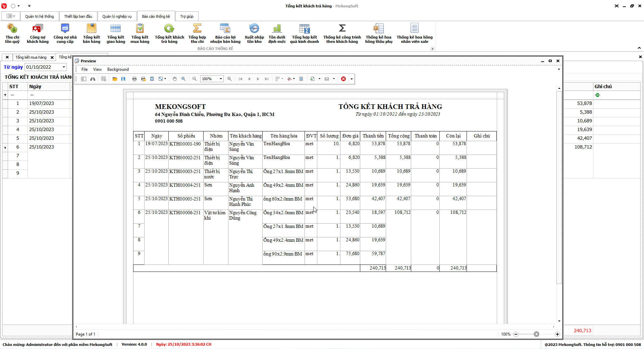The width and height of the screenshot is (644, 349).
Task: Open Công nợ khách hàng report
Action: [x=38, y=33]
